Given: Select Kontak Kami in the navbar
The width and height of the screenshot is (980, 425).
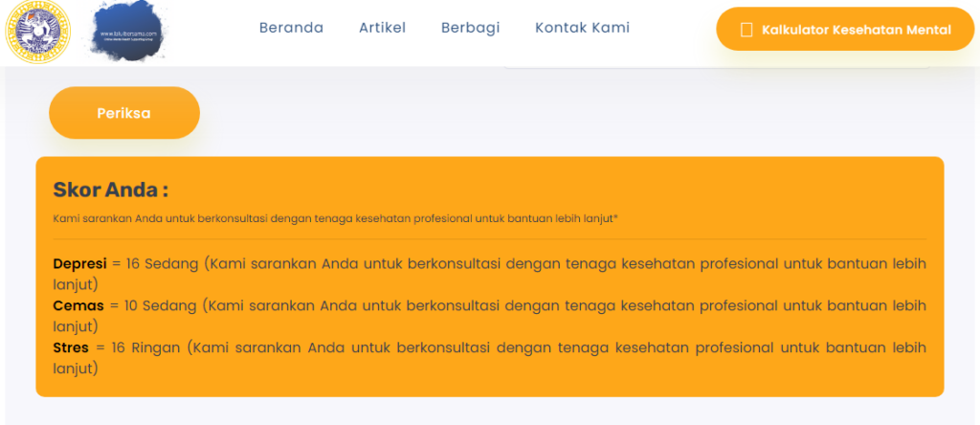Looking at the screenshot, I should tap(582, 28).
